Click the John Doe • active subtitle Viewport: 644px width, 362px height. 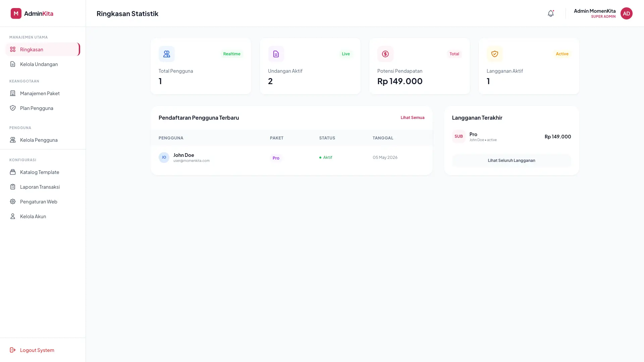coord(483,140)
